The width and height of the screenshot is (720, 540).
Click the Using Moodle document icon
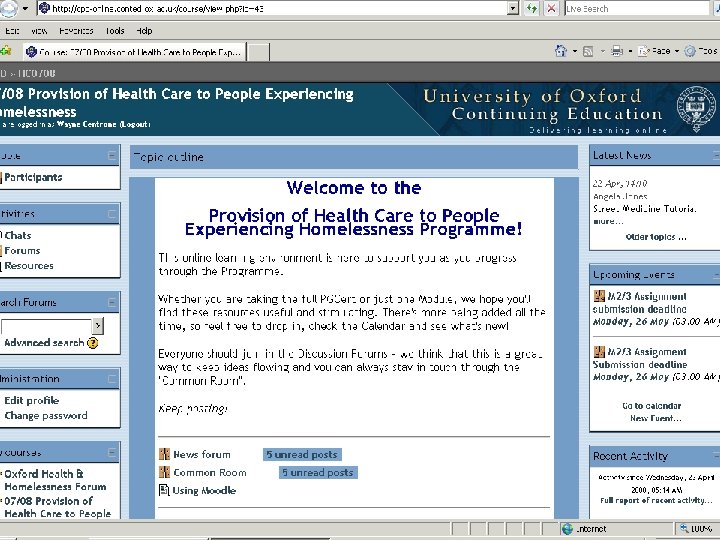[164, 490]
